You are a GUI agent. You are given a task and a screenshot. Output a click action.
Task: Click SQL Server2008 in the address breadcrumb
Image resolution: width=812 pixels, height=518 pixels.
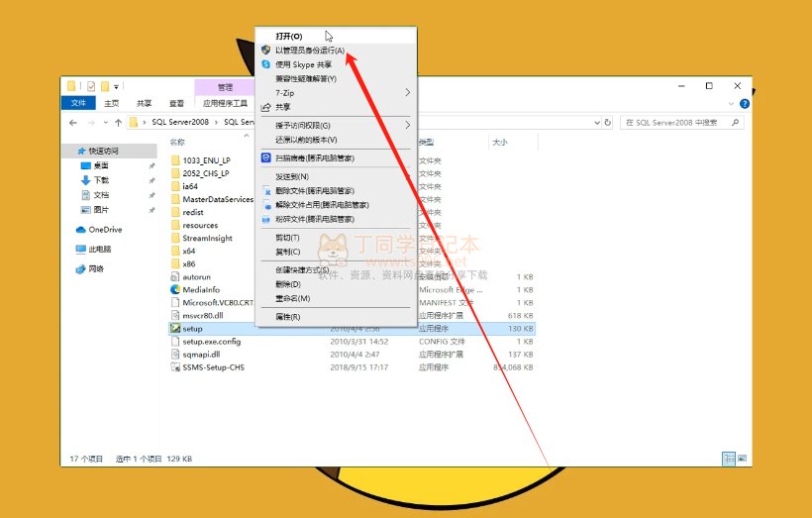click(180, 122)
